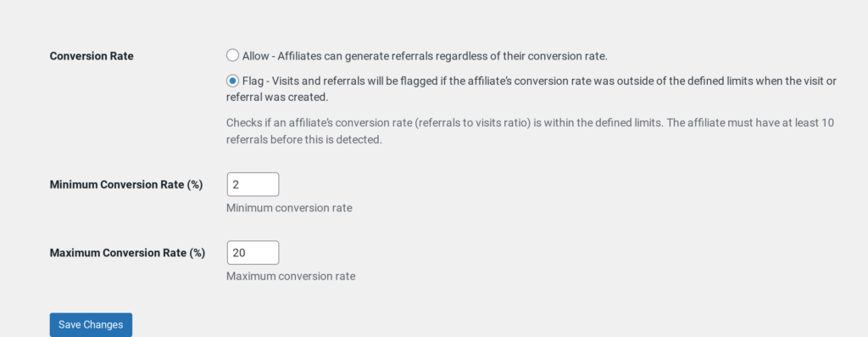This screenshot has height=337, width=868.
Task: Click the Minimum Conversion Rate (%) label
Action: coord(126,184)
